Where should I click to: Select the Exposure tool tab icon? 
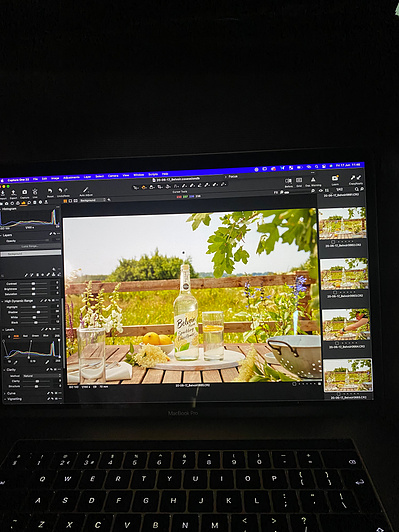pos(24,203)
